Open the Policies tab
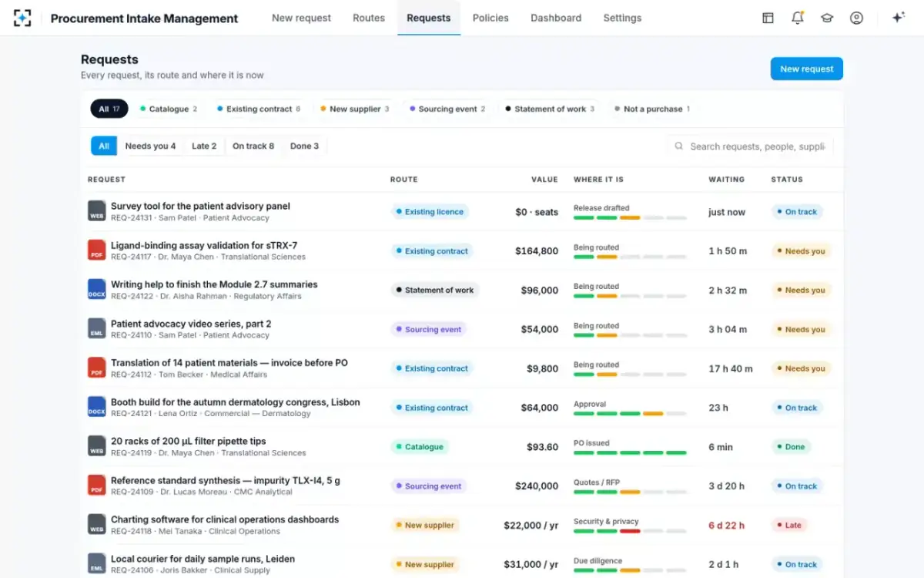The width and height of the screenshot is (924, 578). point(490,18)
